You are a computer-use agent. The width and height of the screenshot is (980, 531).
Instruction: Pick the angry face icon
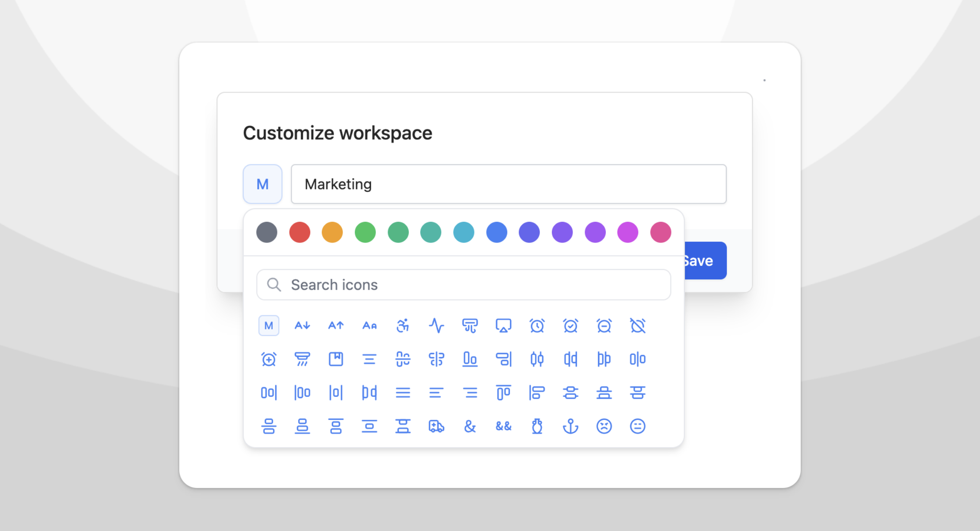click(x=604, y=426)
